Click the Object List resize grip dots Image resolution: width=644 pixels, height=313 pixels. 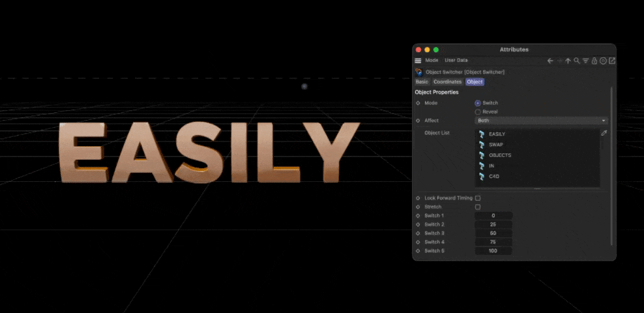point(537,189)
